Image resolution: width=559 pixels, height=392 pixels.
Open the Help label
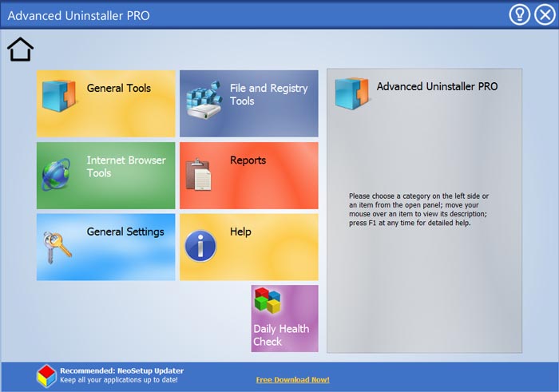pos(240,232)
